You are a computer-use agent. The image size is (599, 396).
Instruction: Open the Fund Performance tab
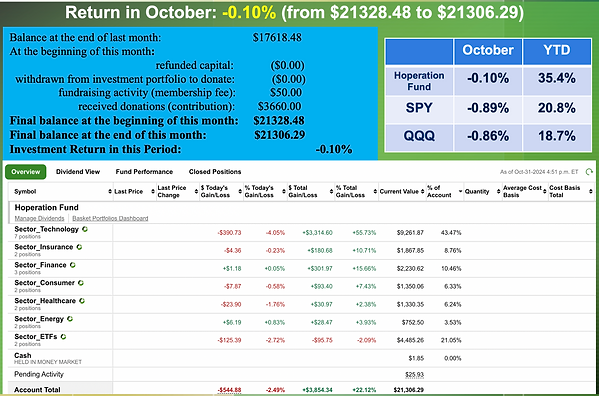tap(144, 172)
